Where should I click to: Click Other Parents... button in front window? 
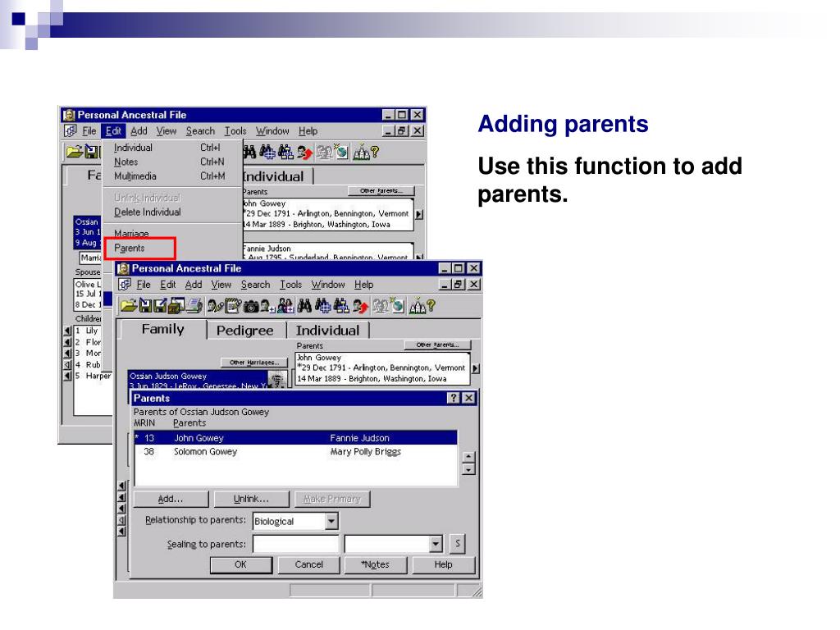click(438, 345)
